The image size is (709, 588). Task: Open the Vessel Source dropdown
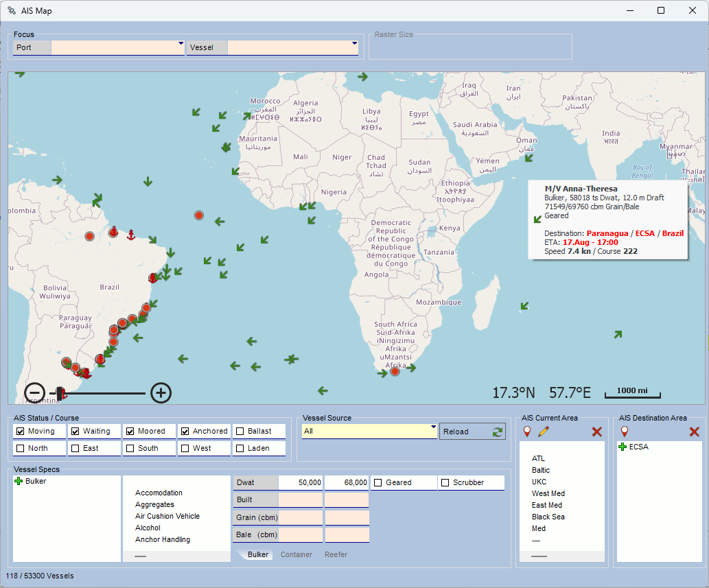pyautogui.click(x=433, y=427)
